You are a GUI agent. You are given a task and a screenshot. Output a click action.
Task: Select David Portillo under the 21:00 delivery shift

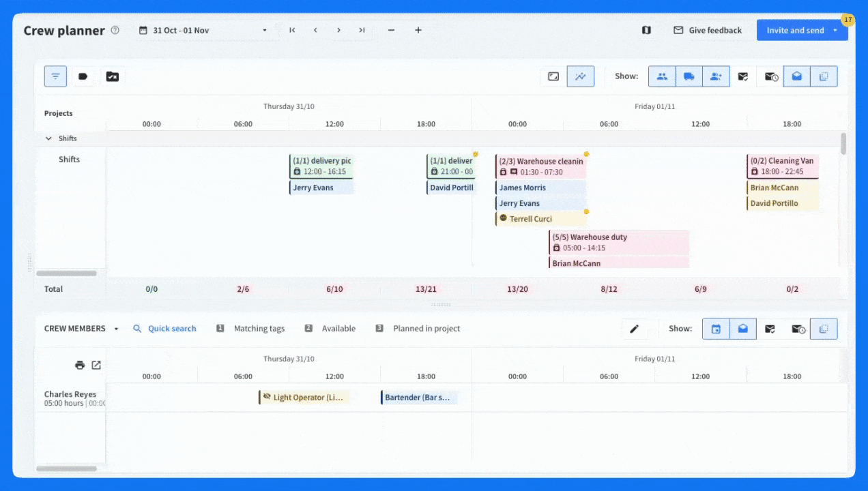[x=451, y=188]
